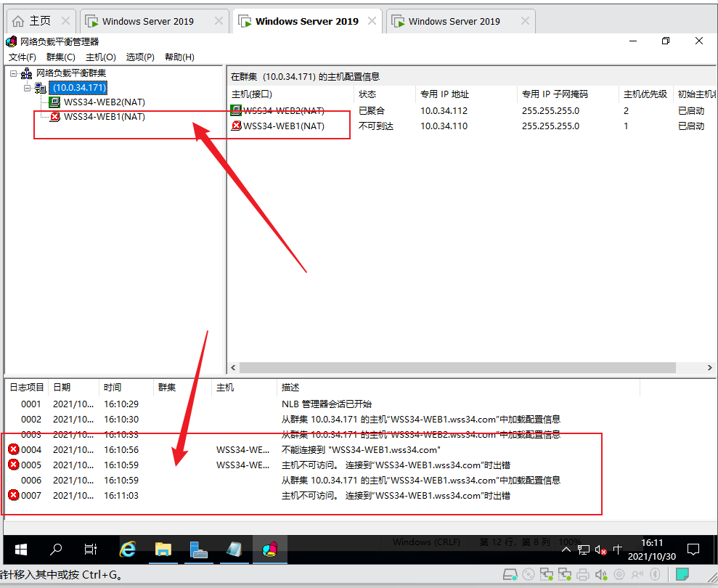Click the 10.0.34.112 IP cell

[444, 111]
